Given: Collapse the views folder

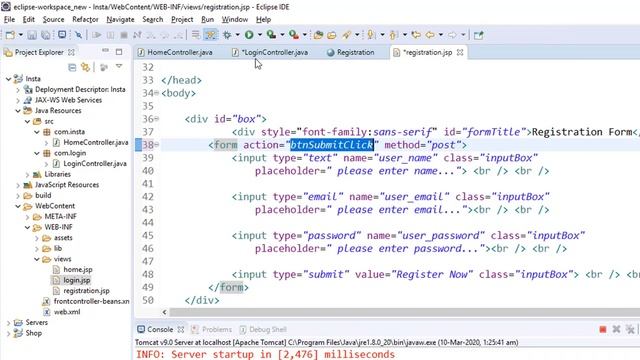Looking at the screenshot, I should [x=37, y=259].
